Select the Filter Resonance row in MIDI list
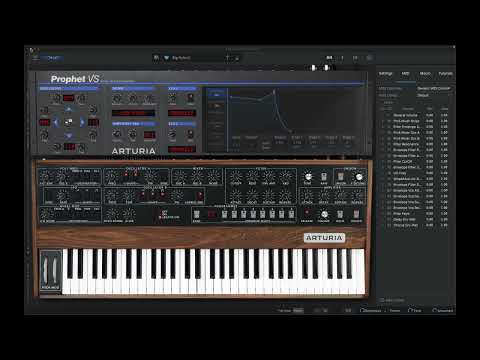This screenshot has width=480, height=360. 415,144
